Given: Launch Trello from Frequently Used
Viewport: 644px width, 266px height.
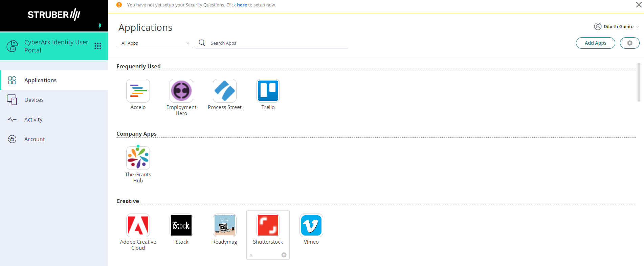Looking at the screenshot, I should pos(268,91).
